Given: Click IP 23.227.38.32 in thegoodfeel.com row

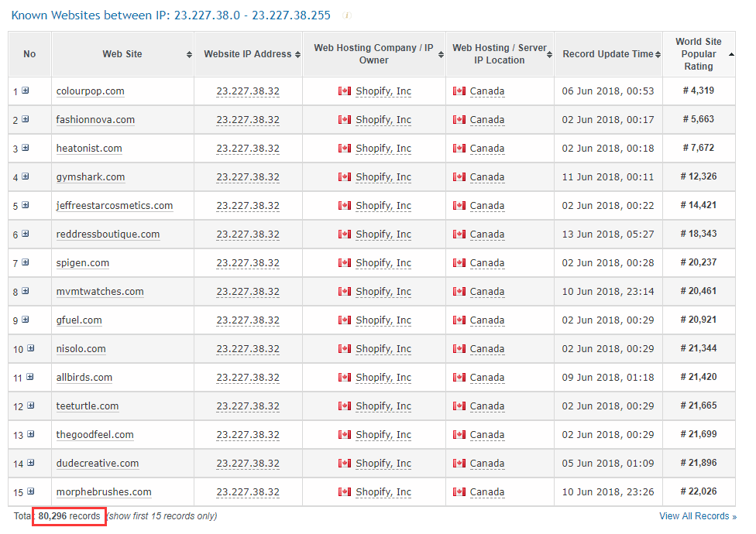Looking at the screenshot, I should coord(248,435).
